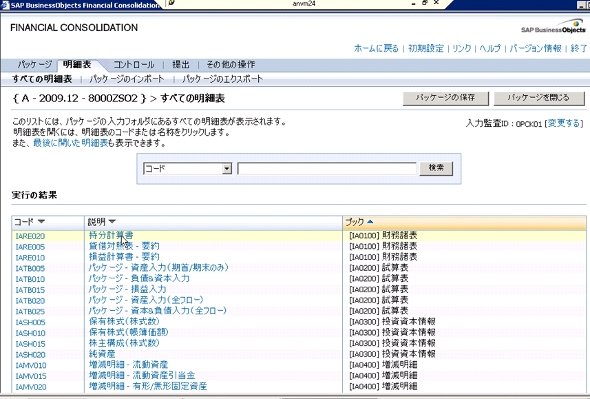Open ヘルプ link

tap(490, 48)
